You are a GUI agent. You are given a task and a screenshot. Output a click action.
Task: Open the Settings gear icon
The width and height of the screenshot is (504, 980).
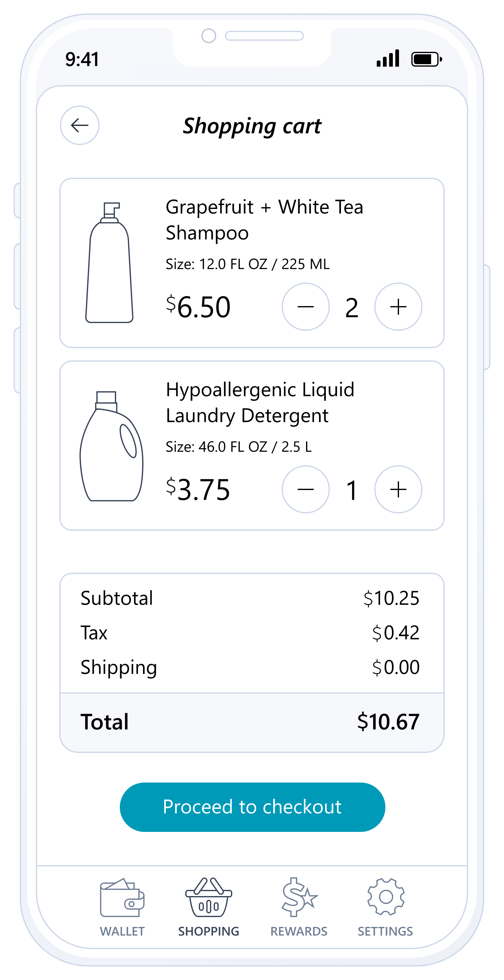coord(386,897)
